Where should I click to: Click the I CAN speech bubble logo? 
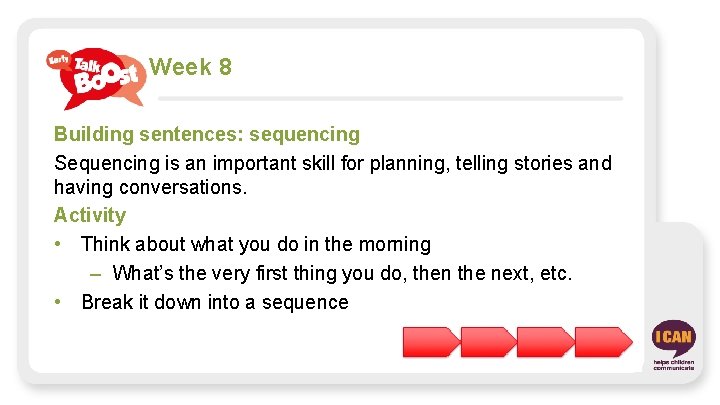672,338
